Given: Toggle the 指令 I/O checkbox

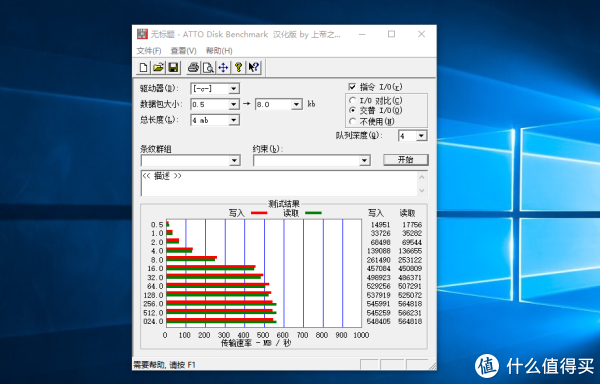Looking at the screenshot, I should (x=352, y=87).
